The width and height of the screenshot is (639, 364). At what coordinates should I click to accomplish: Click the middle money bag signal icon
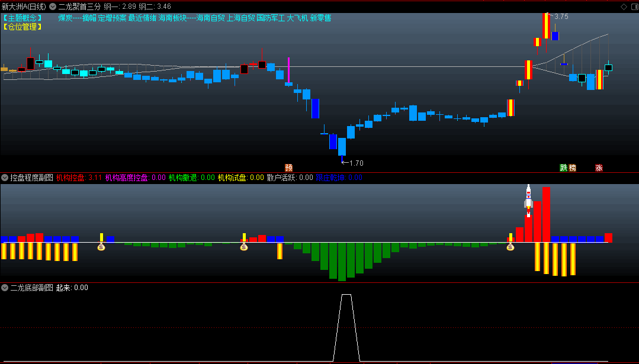click(x=244, y=247)
